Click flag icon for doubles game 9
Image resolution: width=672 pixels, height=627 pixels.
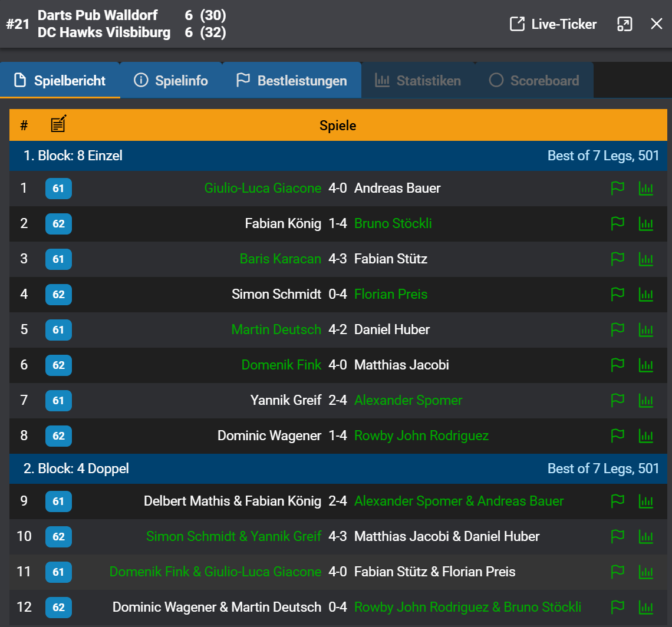click(x=617, y=501)
